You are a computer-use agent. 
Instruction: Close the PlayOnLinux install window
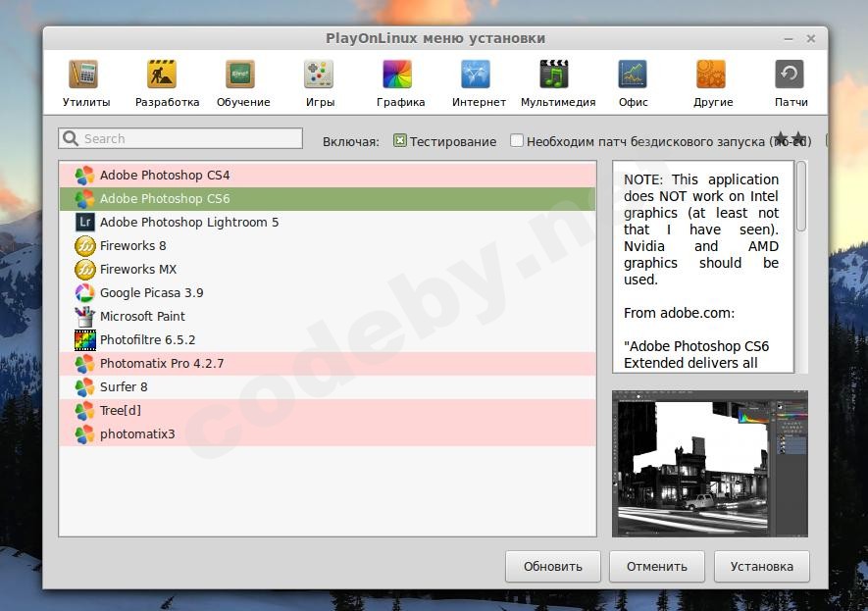click(810, 39)
